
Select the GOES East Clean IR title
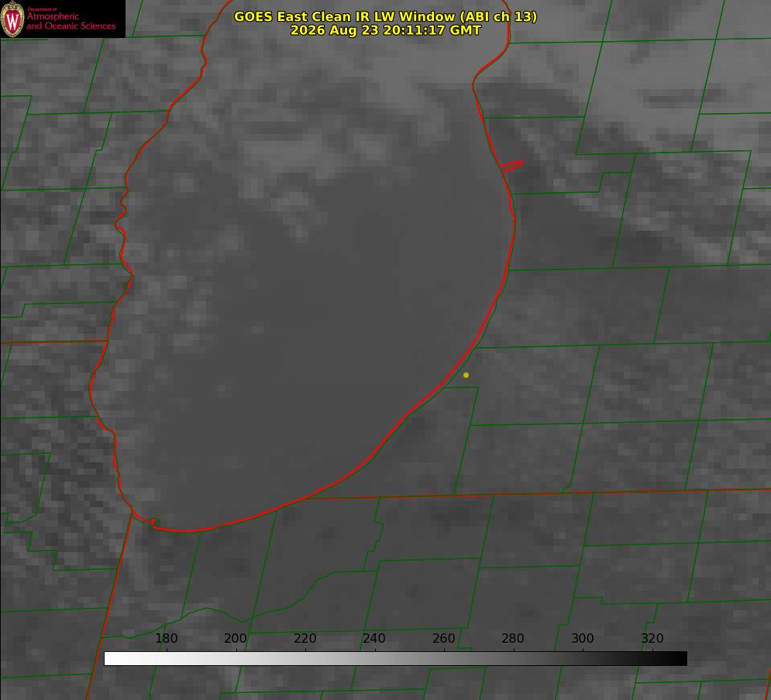tap(386, 16)
